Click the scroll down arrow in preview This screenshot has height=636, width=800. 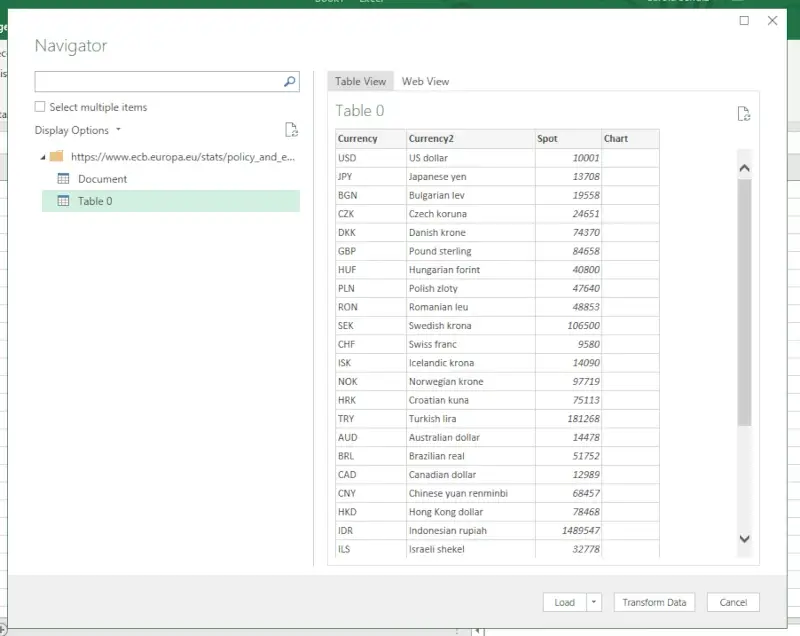744,539
